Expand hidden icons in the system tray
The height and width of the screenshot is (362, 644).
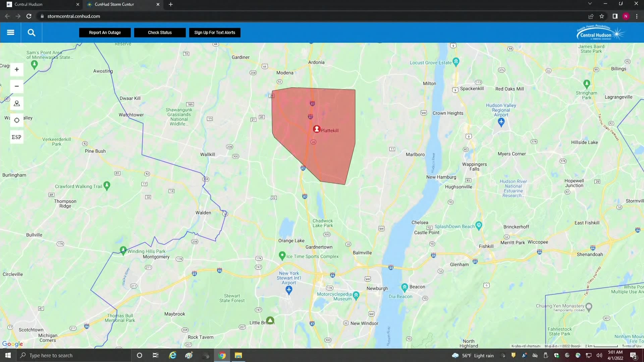click(502, 355)
